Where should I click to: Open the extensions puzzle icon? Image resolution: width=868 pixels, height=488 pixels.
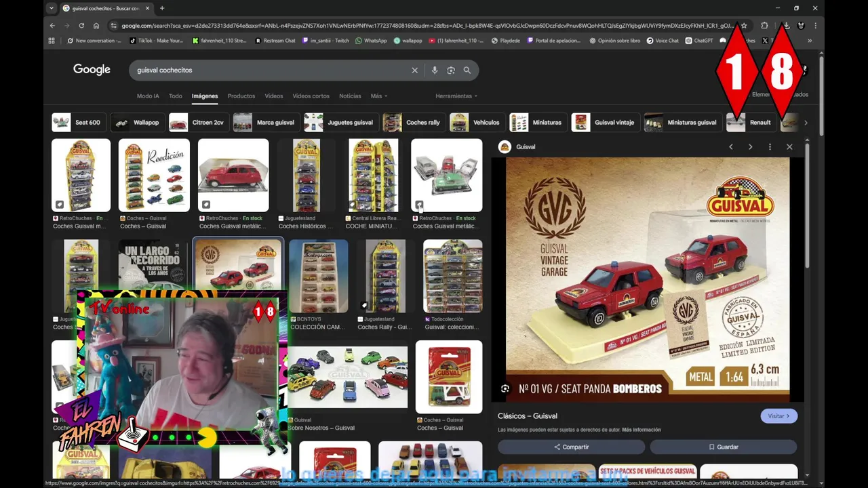click(764, 26)
